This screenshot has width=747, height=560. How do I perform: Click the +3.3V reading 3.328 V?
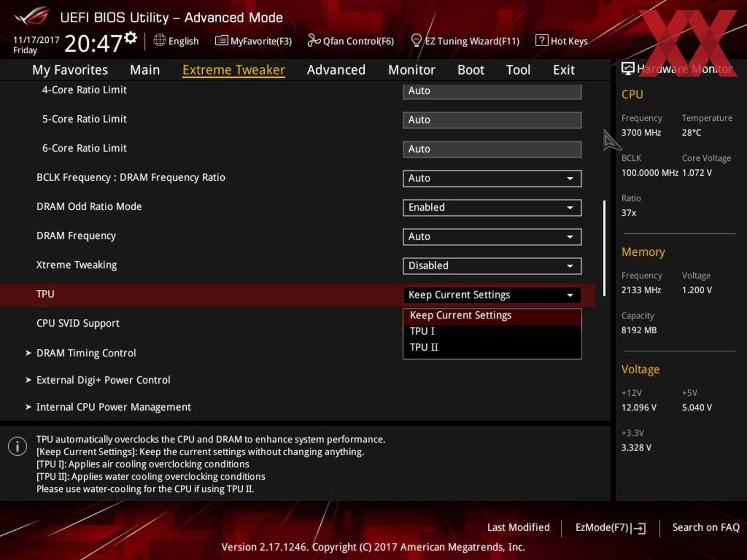[x=636, y=447]
